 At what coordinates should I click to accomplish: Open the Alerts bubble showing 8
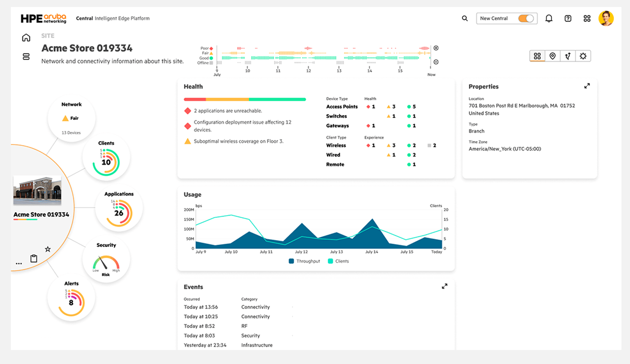point(71,298)
